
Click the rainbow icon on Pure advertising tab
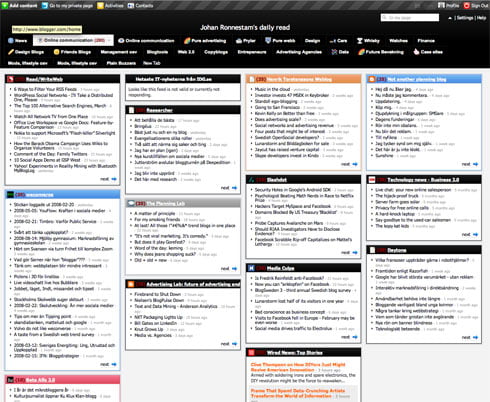point(187,41)
